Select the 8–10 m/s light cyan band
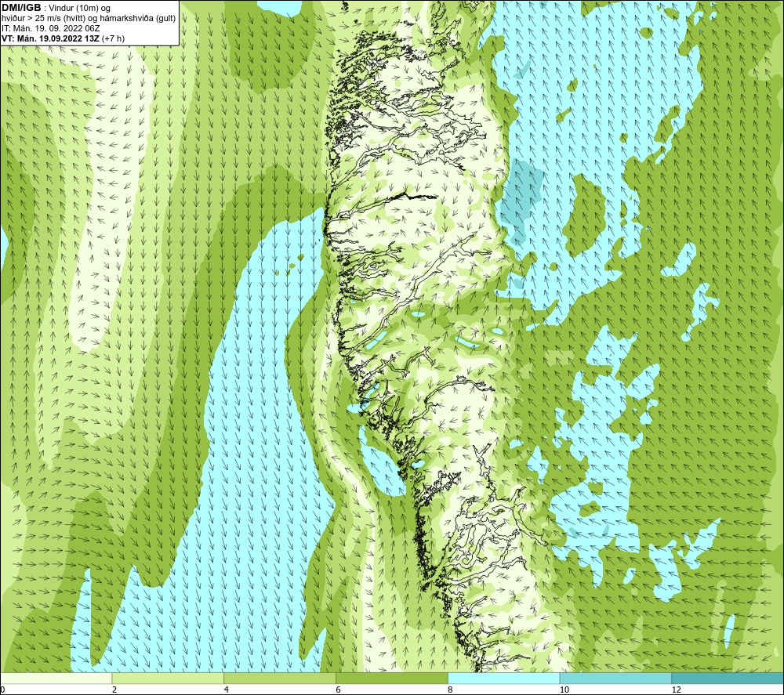This screenshot has width=784, height=695. [x=504, y=679]
